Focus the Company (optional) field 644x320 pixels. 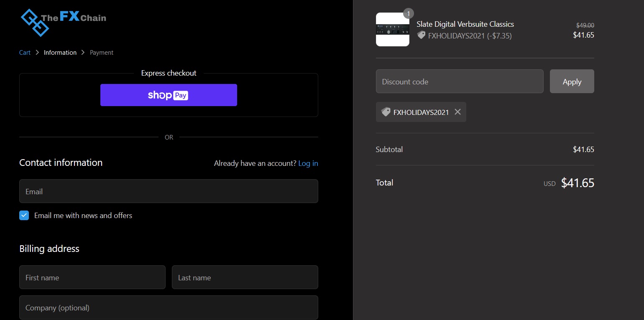(169, 307)
